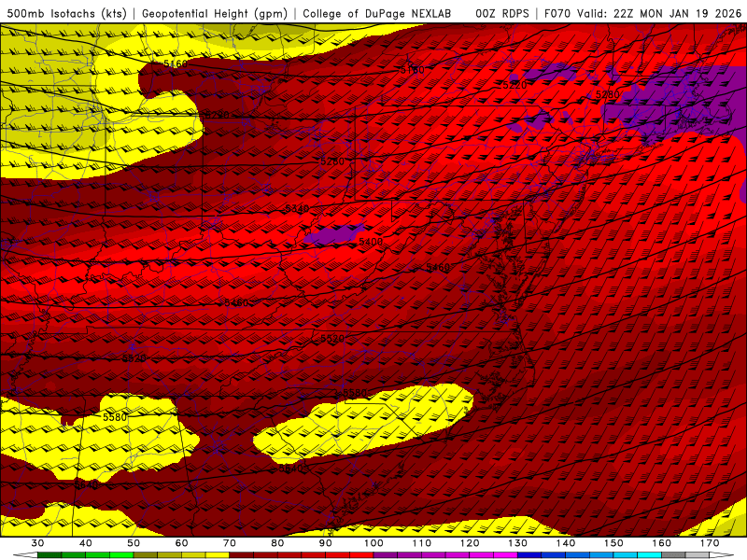The width and height of the screenshot is (747, 560).
Task: Click the 160 value on the color scale
Action: coord(662,543)
